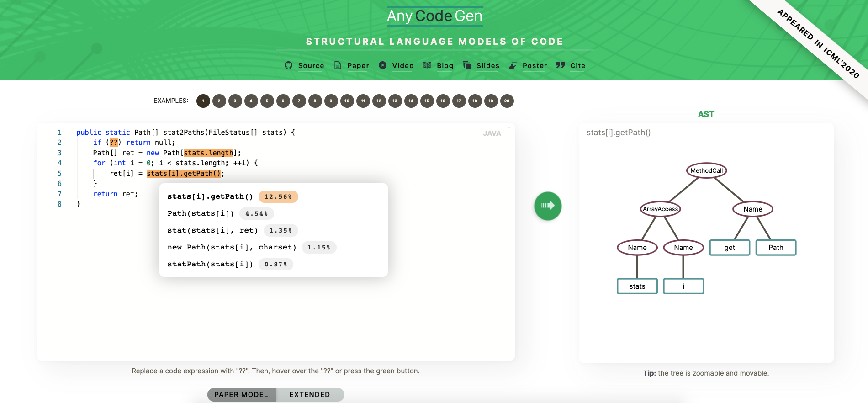The width and height of the screenshot is (868, 403).
Task: Select example 10
Action: coord(347,101)
